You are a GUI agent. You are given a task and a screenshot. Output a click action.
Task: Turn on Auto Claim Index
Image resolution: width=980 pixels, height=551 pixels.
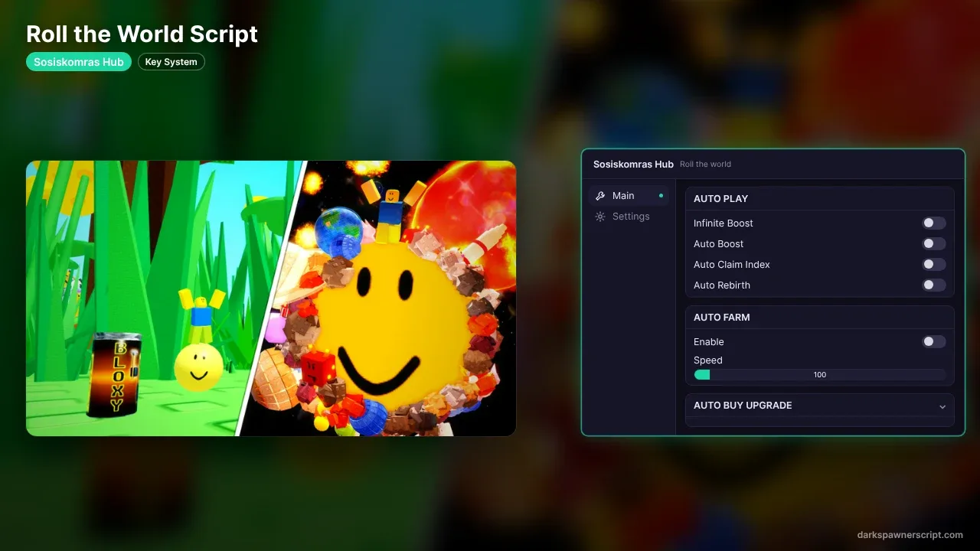pos(934,265)
